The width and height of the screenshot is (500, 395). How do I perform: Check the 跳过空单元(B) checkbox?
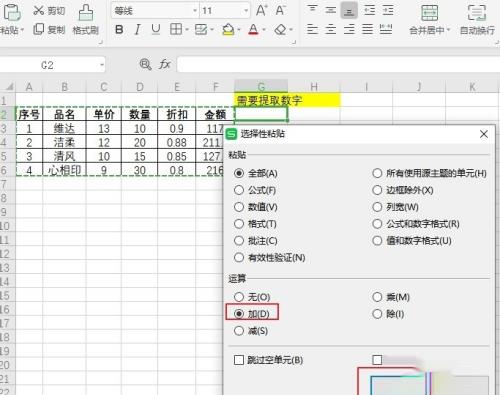point(239,360)
